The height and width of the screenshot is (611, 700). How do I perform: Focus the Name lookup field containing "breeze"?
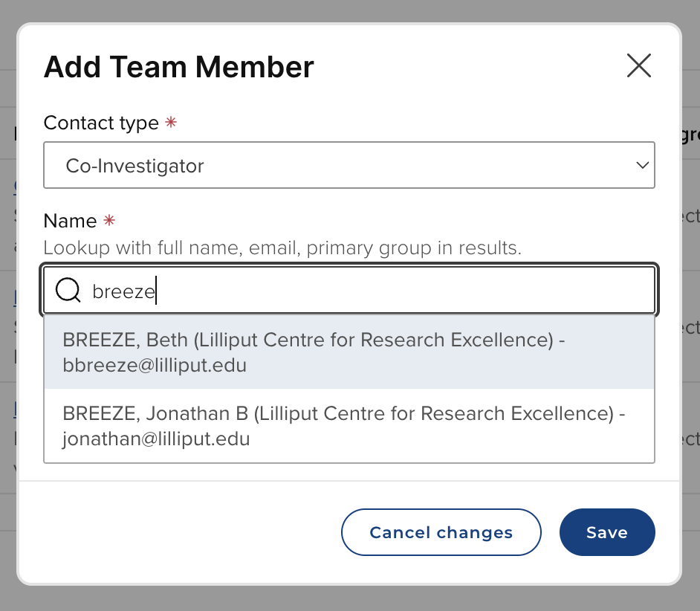(x=372, y=291)
